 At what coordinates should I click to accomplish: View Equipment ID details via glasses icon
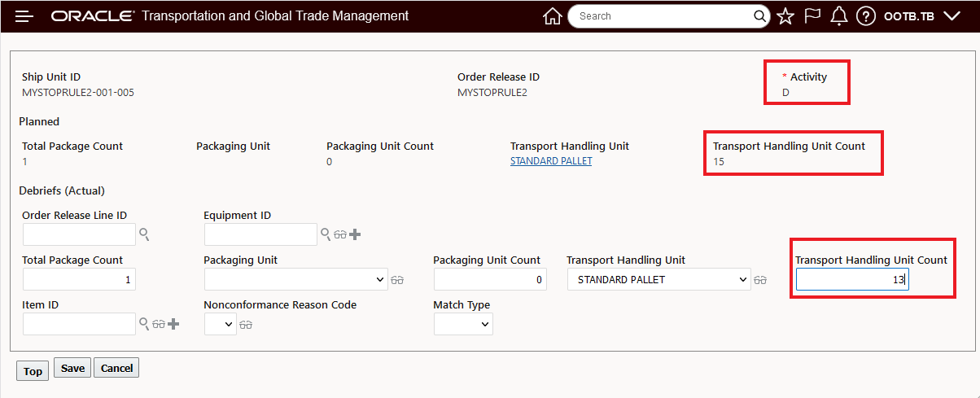click(x=340, y=234)
